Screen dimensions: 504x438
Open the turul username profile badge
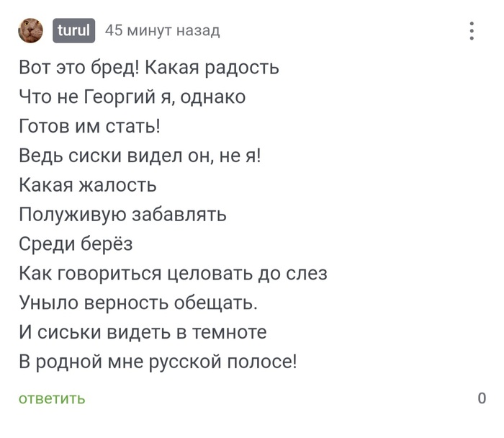coord(74,31)
